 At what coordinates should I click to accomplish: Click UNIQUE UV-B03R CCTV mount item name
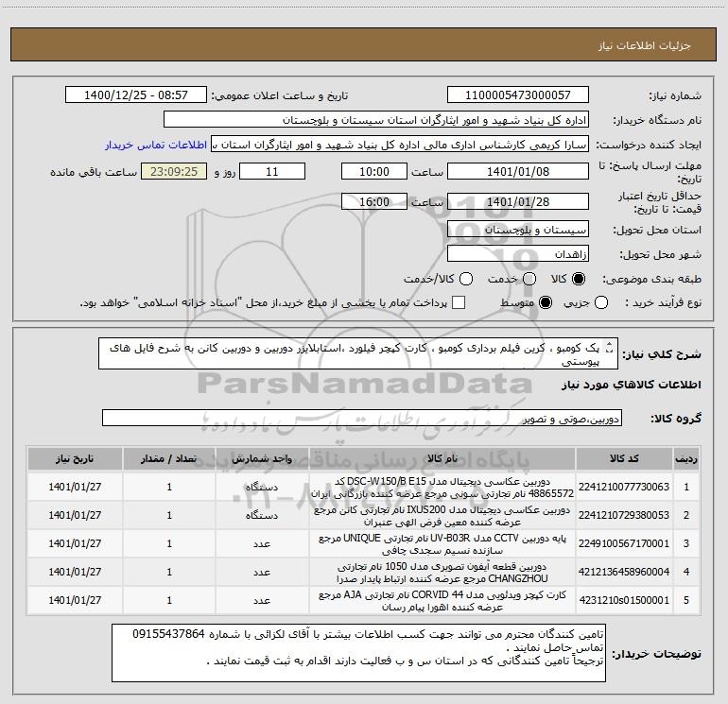pyautogui.click(x=442, y=544)
